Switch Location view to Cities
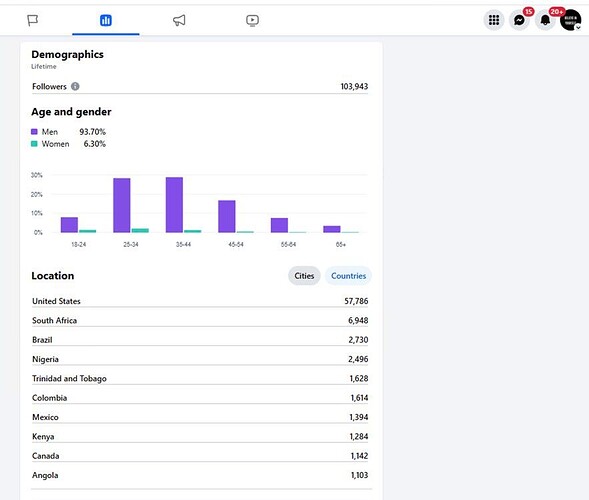This screenshot has height=500, width=589. [x=304, y=276]
